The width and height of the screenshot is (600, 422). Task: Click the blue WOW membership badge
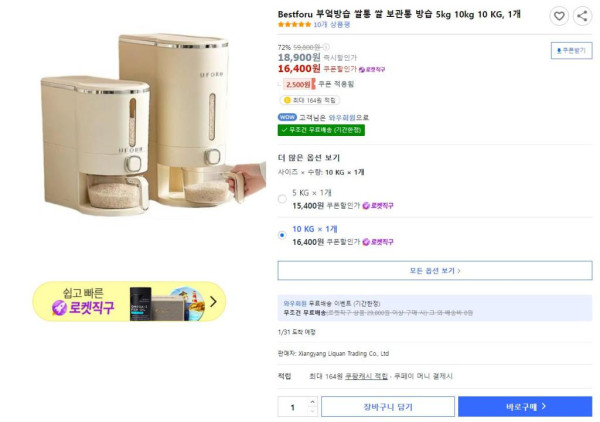point(287,117)
